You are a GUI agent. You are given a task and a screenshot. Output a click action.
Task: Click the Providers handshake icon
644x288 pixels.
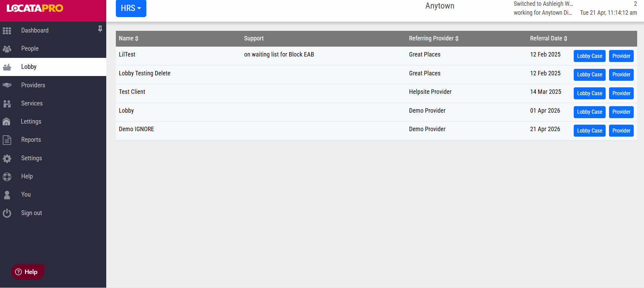(7, 85)
